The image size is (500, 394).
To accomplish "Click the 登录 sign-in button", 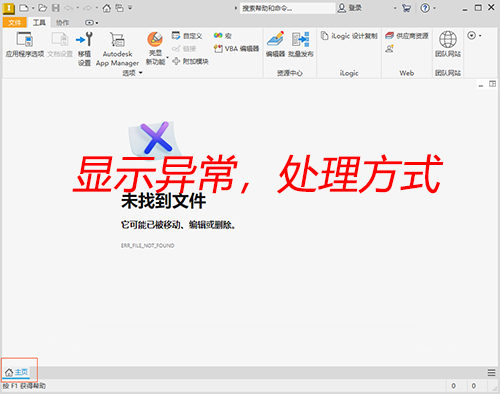I will pos(349,8).
